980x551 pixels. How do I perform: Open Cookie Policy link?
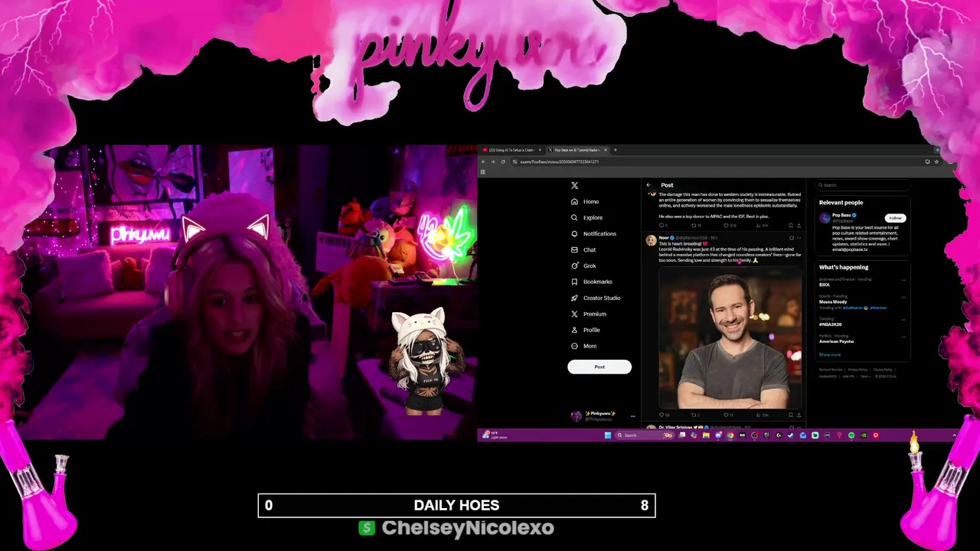(883, 370)
